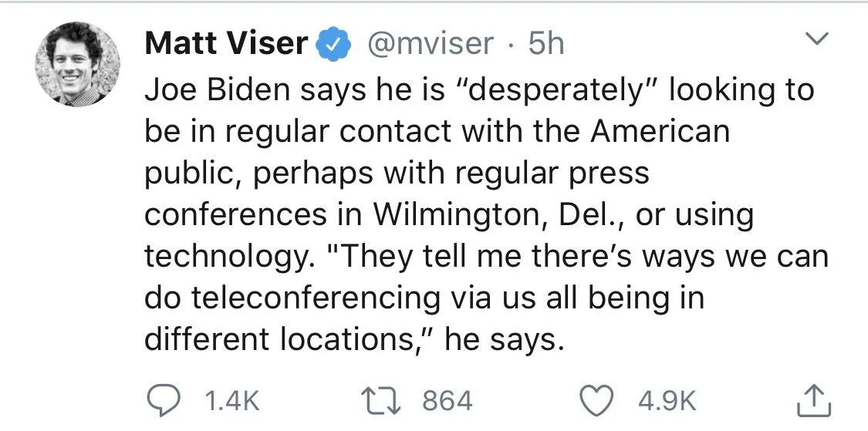Open the Matt Viser display name
Viewport: 868px width, 431px height.
tap(226, 44)
